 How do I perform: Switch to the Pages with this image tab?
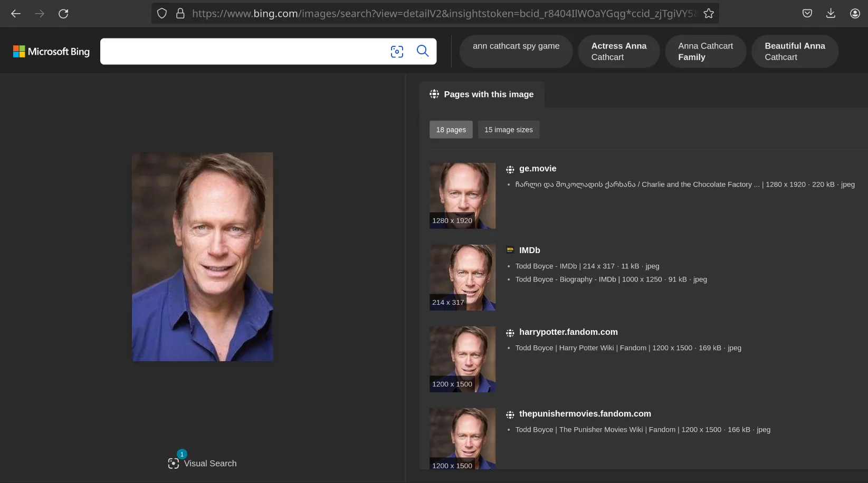click(482, 94)
